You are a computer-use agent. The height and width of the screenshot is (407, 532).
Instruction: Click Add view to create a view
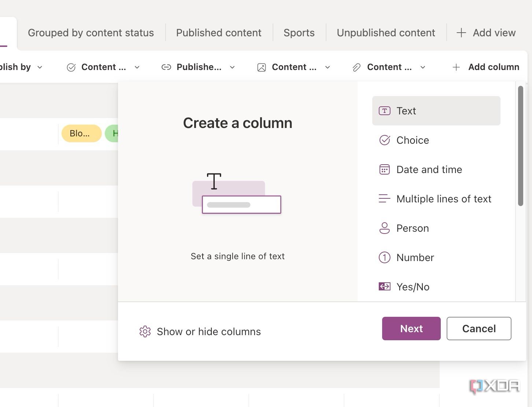coord(485,33)
